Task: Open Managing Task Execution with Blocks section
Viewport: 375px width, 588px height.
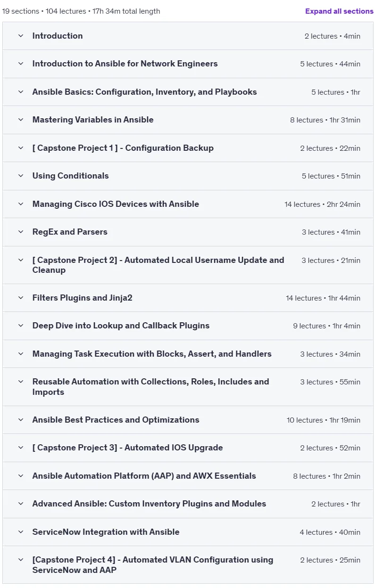Action: (x=188, y=354)
